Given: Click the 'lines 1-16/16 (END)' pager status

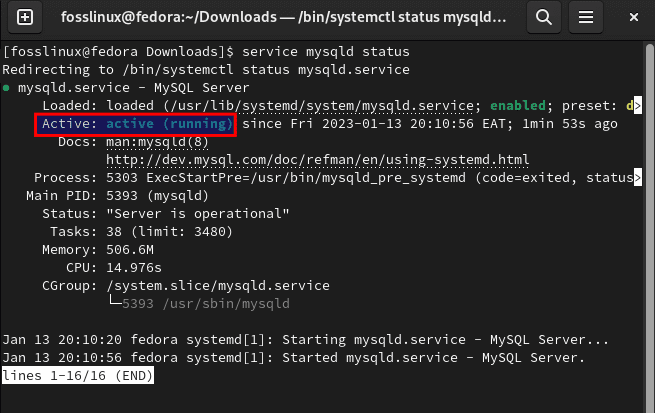Looking at the screenshot, I should point(78,376).
